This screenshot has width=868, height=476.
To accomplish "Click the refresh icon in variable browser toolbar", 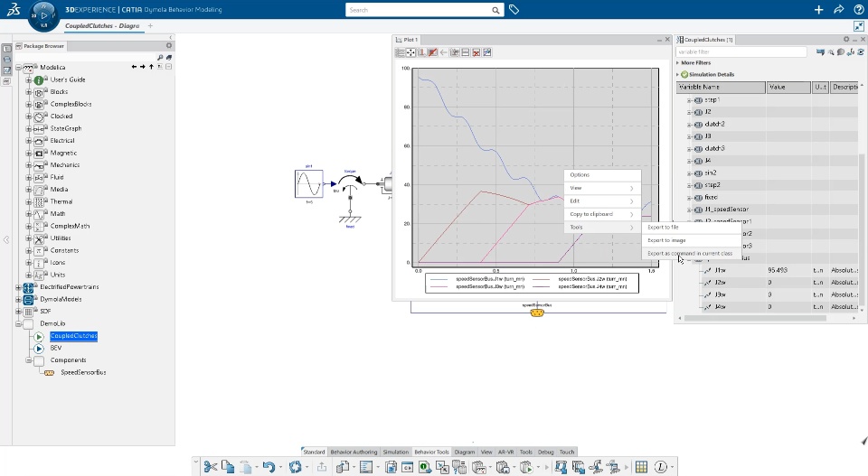I will click(x=861, y=52).
